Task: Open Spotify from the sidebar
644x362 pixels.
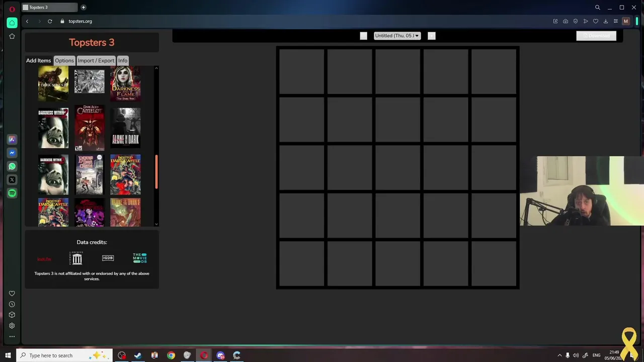Action: [12, 193]
